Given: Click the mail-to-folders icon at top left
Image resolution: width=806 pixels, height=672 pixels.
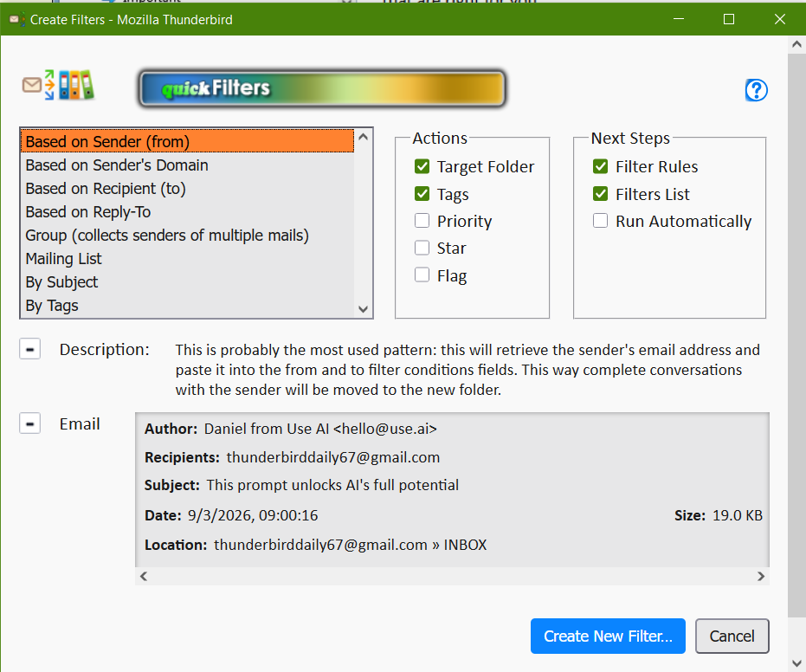Looking at the screenshot, I should 57,85.
